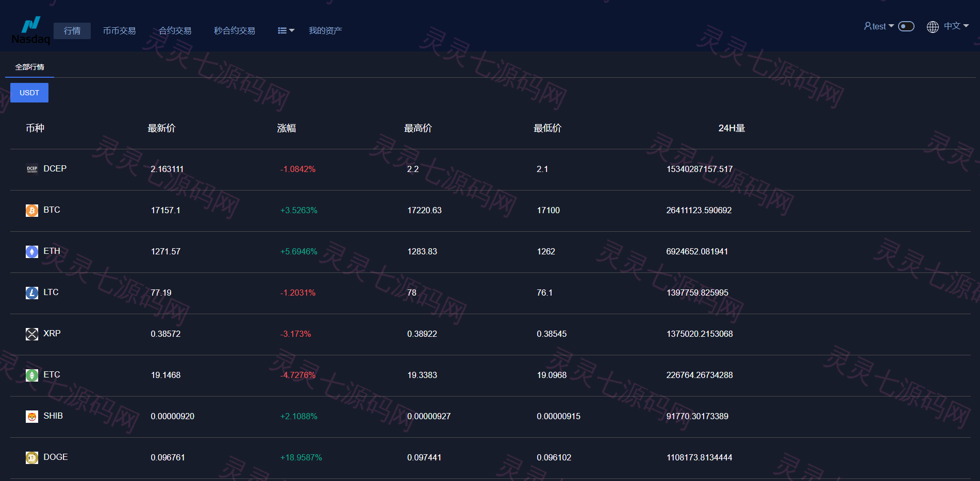Screen dimensions: 980x481
Task: Click the globe language icon
Action: tap(933, 27)
